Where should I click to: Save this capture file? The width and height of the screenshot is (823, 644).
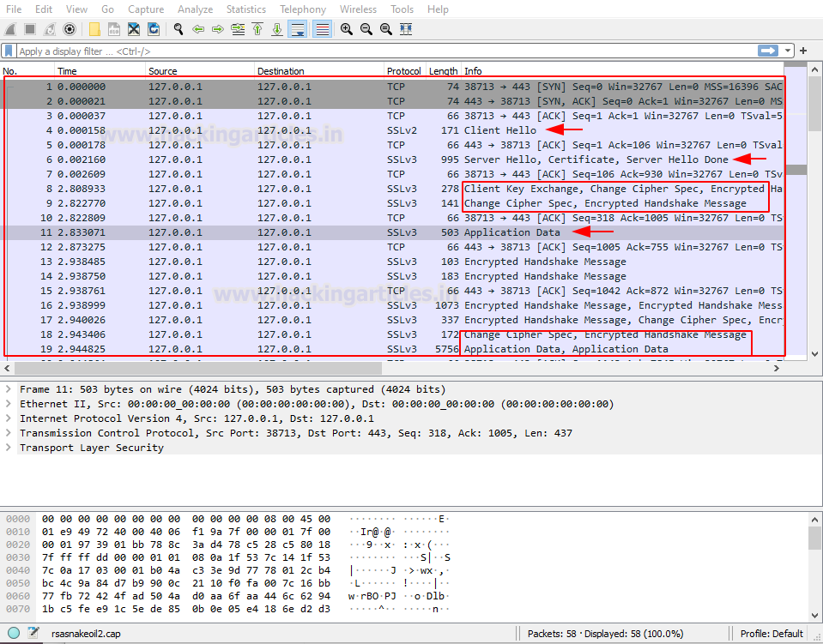[x=114, y=29]
